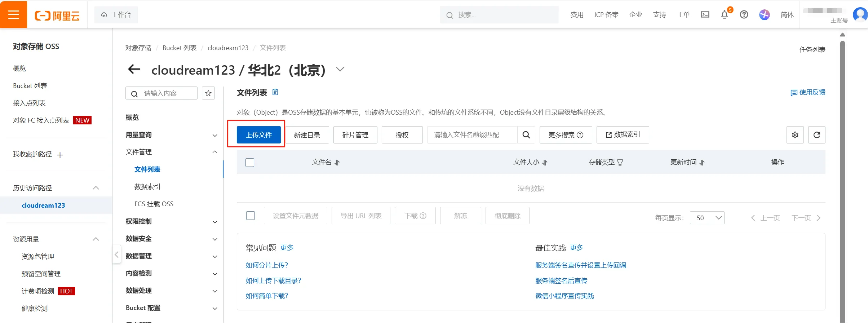Open cloudream123 in history paths
This screenshot has height=323, width=868.
(43, 205)
